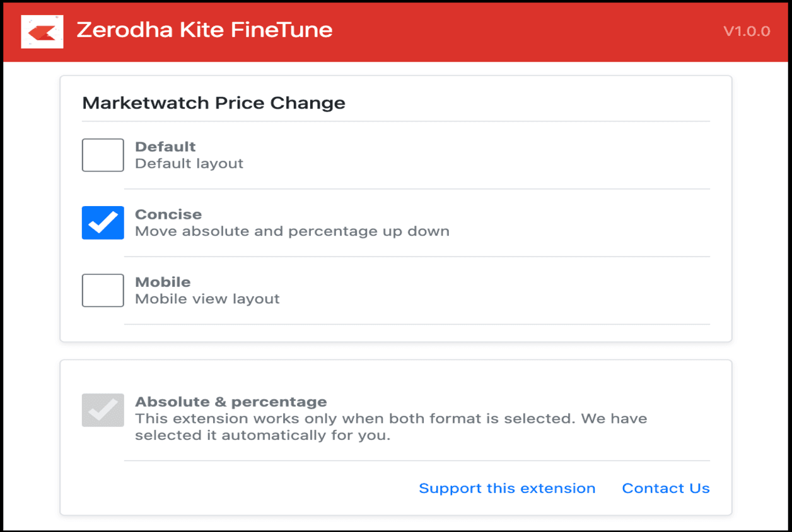792x532 pixels.
Task: Click the Zerodha Kite logo icon
Action: coord(42,31)
